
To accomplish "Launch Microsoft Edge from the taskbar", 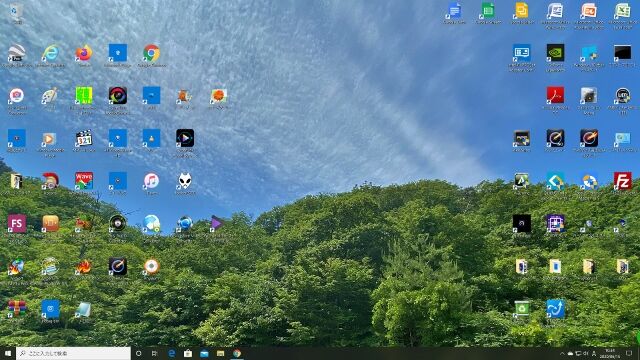I will [x=172, y=353].
